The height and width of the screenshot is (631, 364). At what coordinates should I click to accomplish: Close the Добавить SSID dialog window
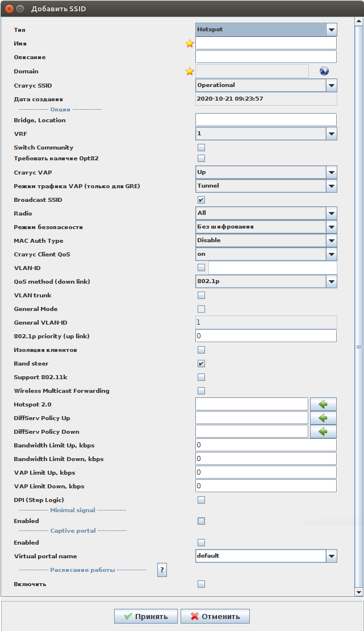click(9, 9)
